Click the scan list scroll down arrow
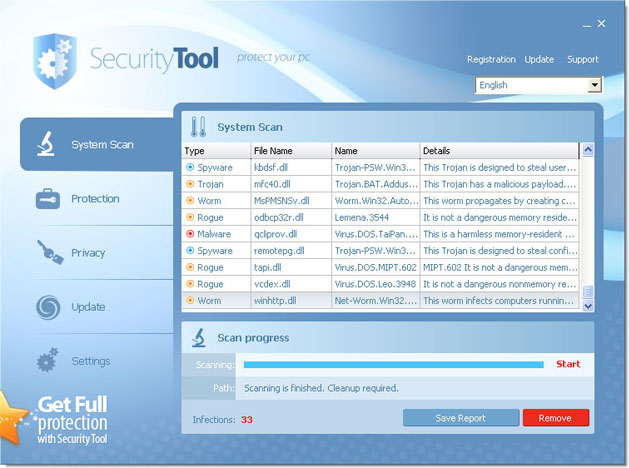Image resolution: width=629 pixels, height=468 pixels. coord(588,306)
